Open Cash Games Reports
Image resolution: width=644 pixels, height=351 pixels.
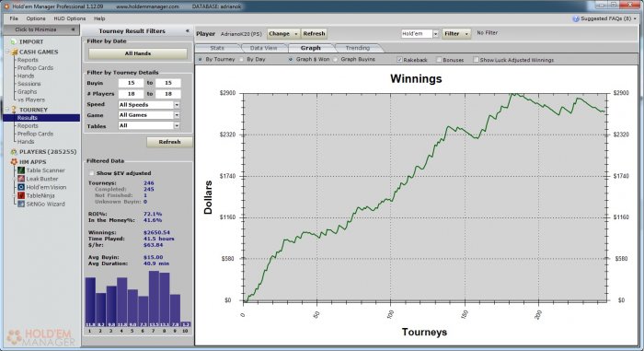click(x=28, y=60)
